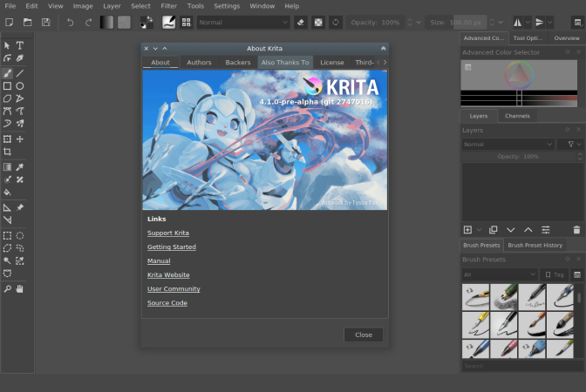586x392 pixels.
Task: Open an existing document from toolbar
Action: [x=27, y=23]
